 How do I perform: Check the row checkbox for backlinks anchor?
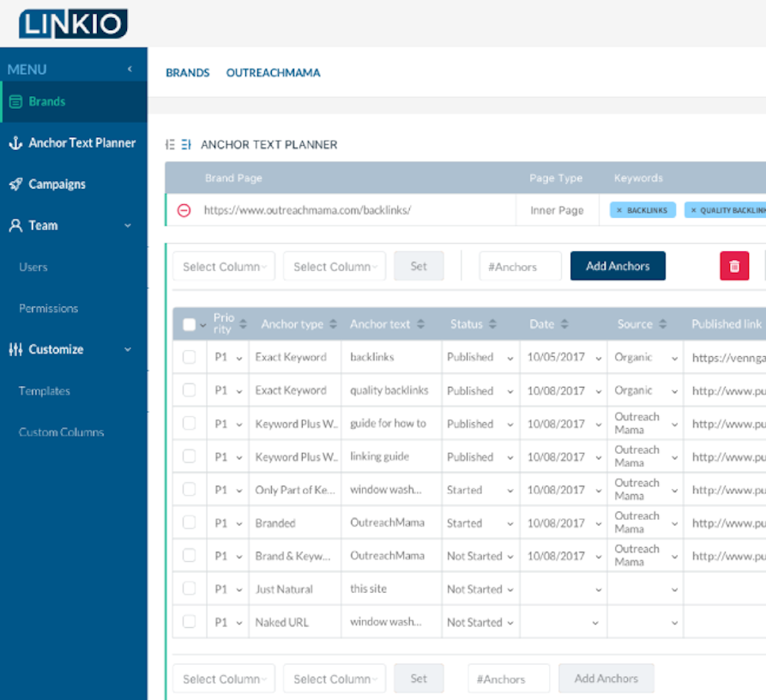coord(188,357)
